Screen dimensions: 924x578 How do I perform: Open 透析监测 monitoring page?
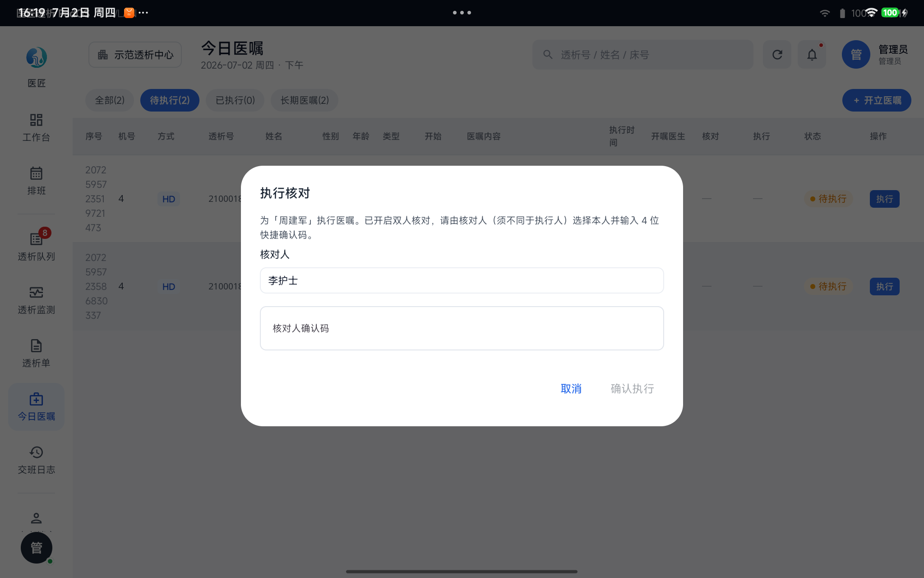[37, 300]
